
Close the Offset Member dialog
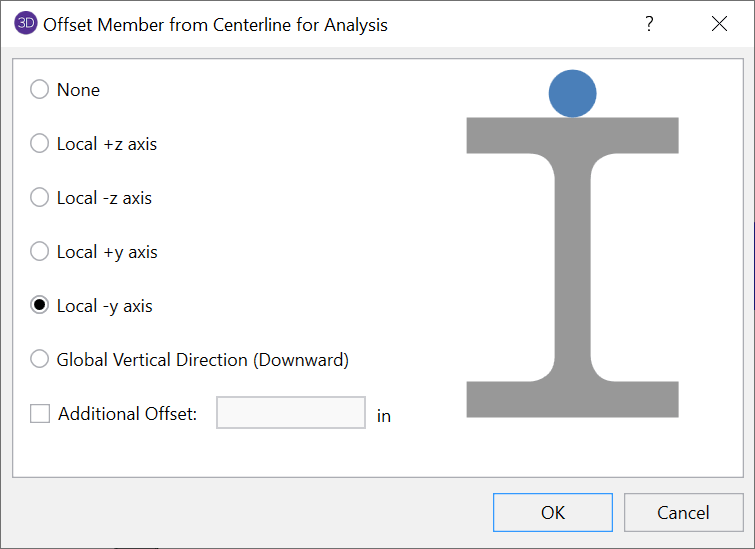719,24
